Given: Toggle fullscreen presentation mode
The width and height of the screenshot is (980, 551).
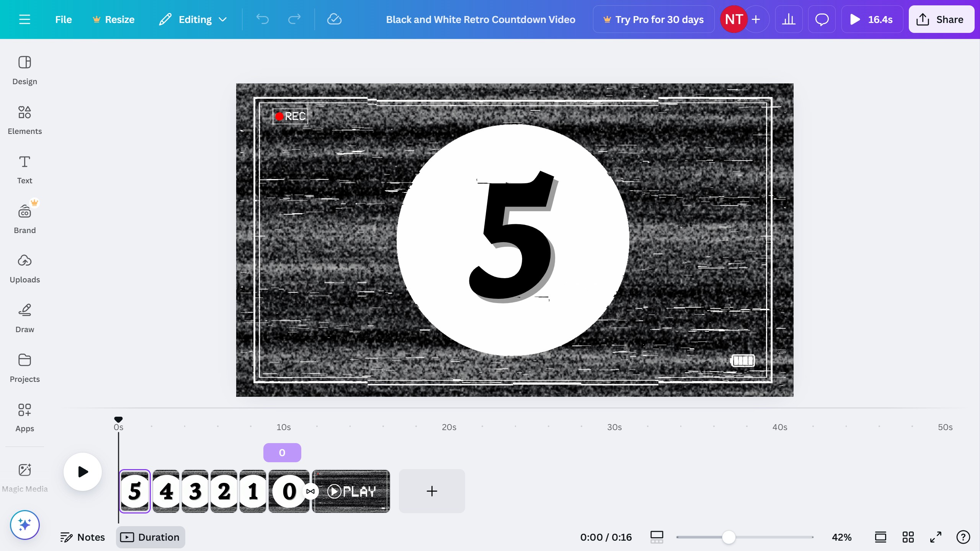Looking at the screenshot, I should pos(935,537).
